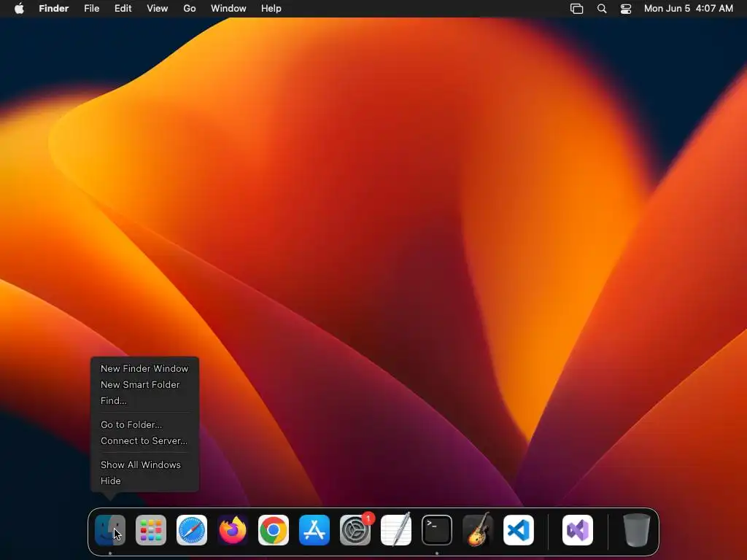This screenshot has height=560, width=747.
Task: Choose Connect to Server...
Action: (144, 441)
